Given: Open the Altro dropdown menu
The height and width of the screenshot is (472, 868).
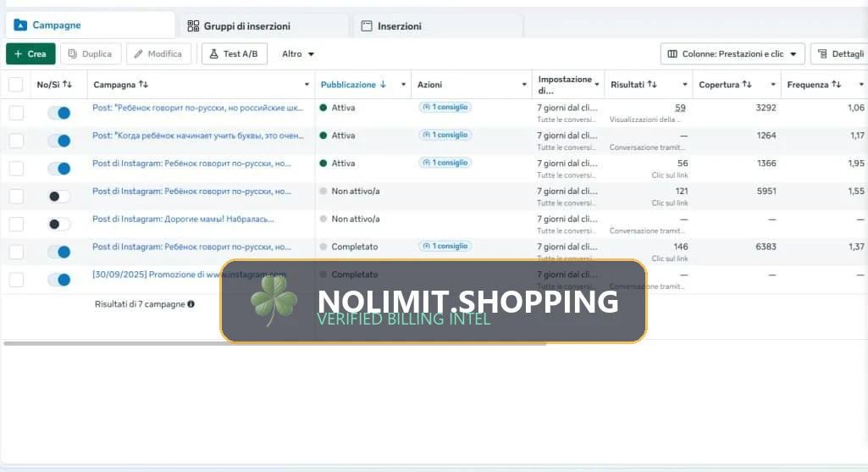Looking at the screenshot, I should click(x=298, y=53).
